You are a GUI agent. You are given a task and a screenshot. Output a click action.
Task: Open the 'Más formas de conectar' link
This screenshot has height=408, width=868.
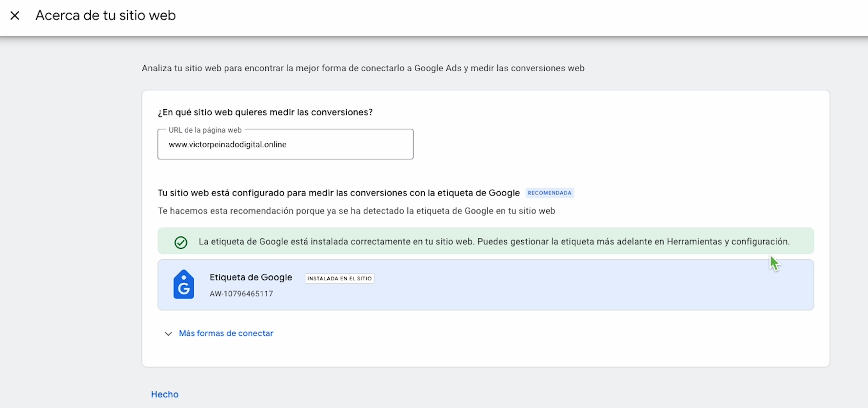[x=226, y=333]
